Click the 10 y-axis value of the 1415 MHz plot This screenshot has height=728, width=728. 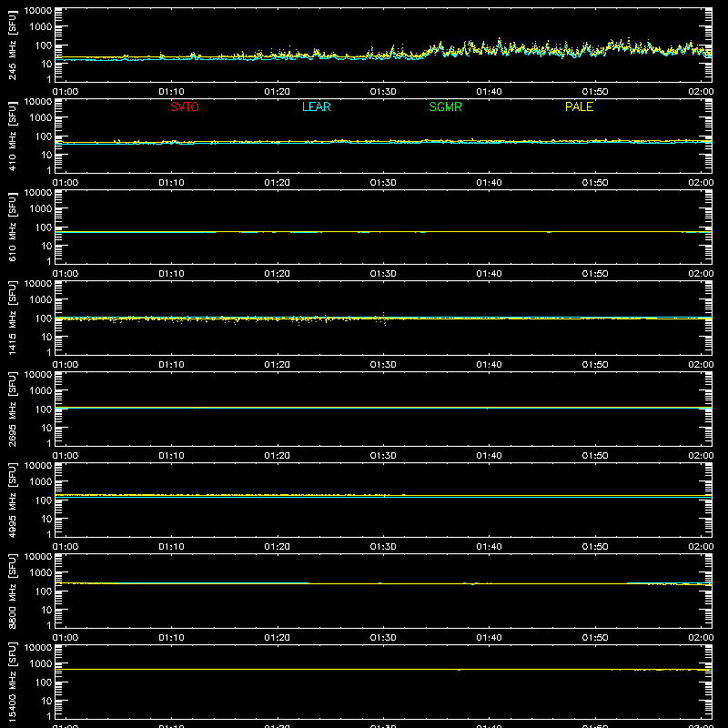(46, 337)
